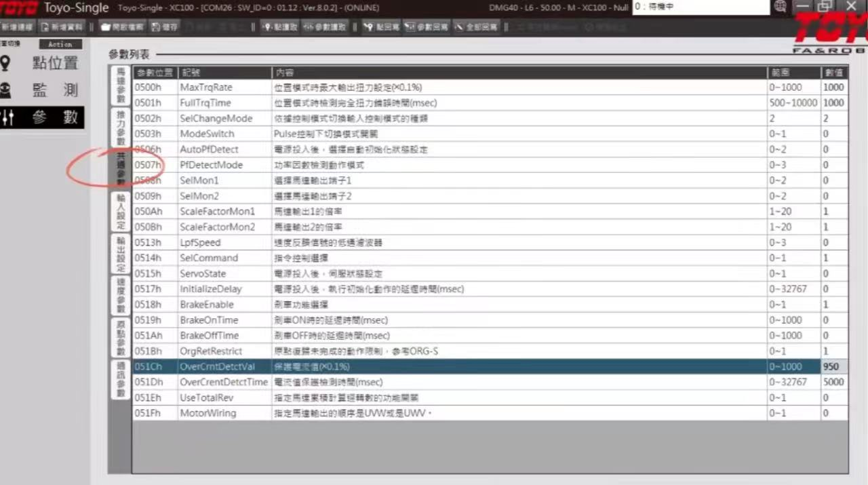Click the 全部回寫 write-all icon
This screenshot has width=868, height=485.
[476, 27]
